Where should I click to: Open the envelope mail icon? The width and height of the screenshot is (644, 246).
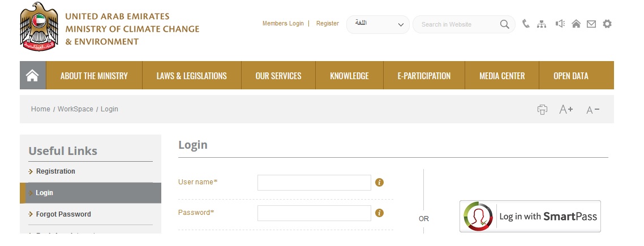click(x=591, y=24)
